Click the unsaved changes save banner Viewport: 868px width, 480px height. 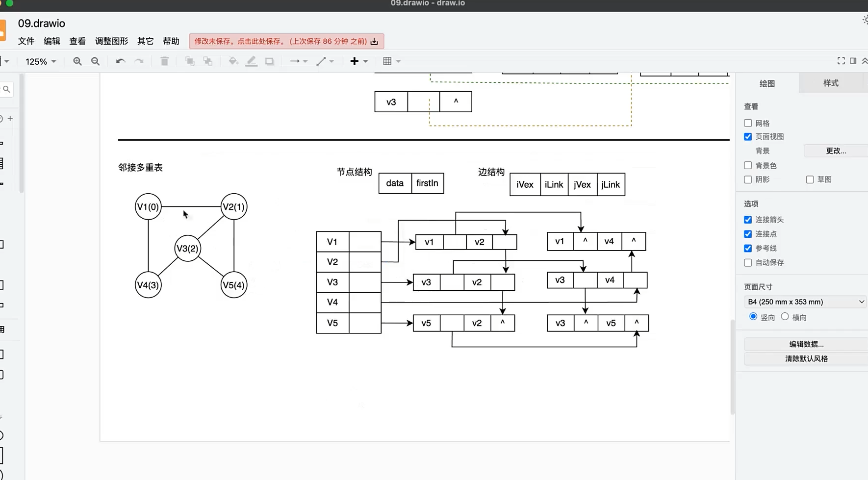(286, 41)
